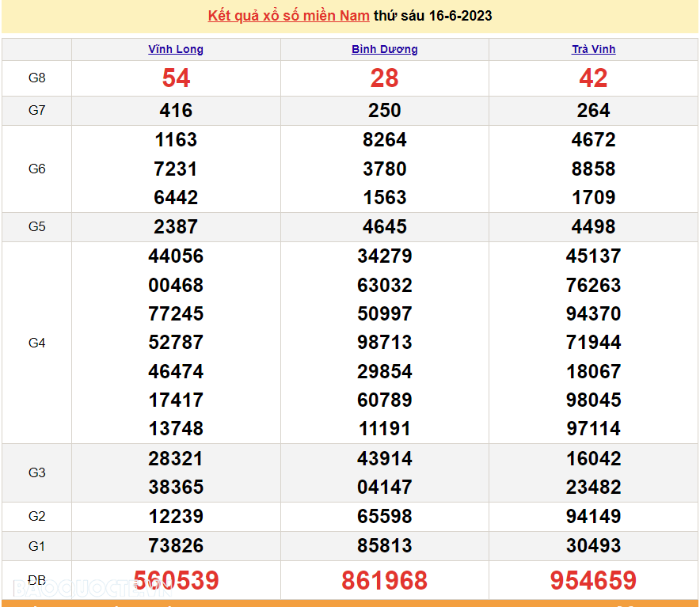Image resolution: width=700 pixels, height=607 pixels.
Task: Open the Vĩnh Long province link
Action: [x=176, y=49]
